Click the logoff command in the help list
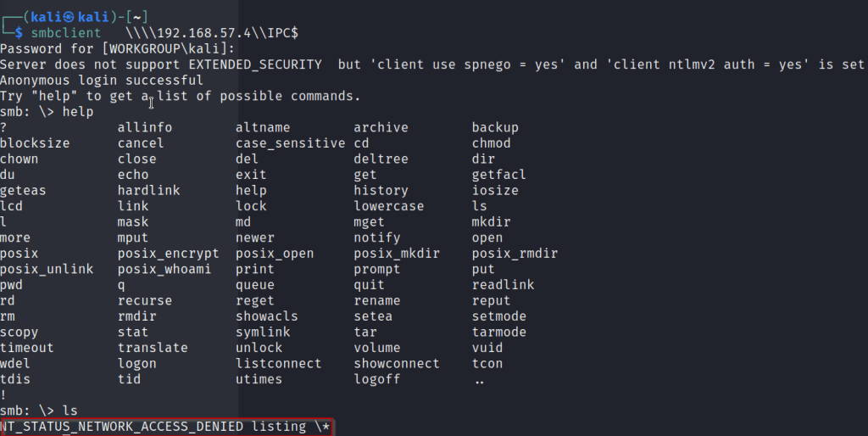Screen dimensions: 868x436 [x=376, y=379]
